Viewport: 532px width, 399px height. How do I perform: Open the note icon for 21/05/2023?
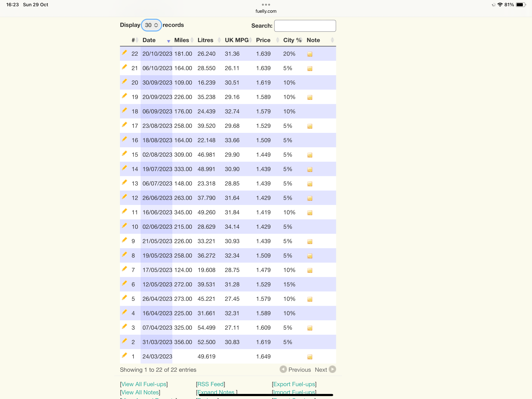point(310,242)
